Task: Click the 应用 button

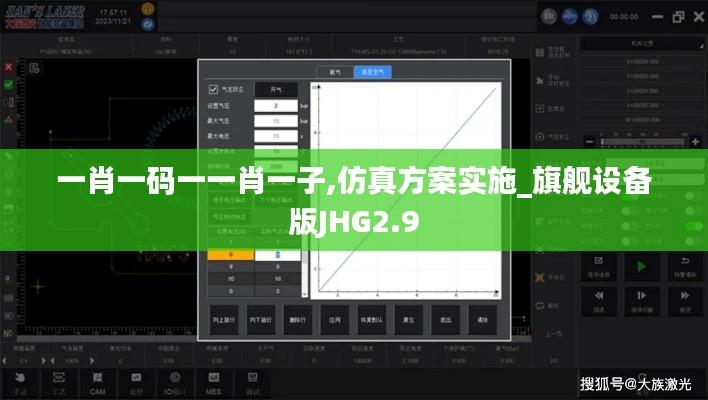Action: pyautogui.click(x=335, y=320)
